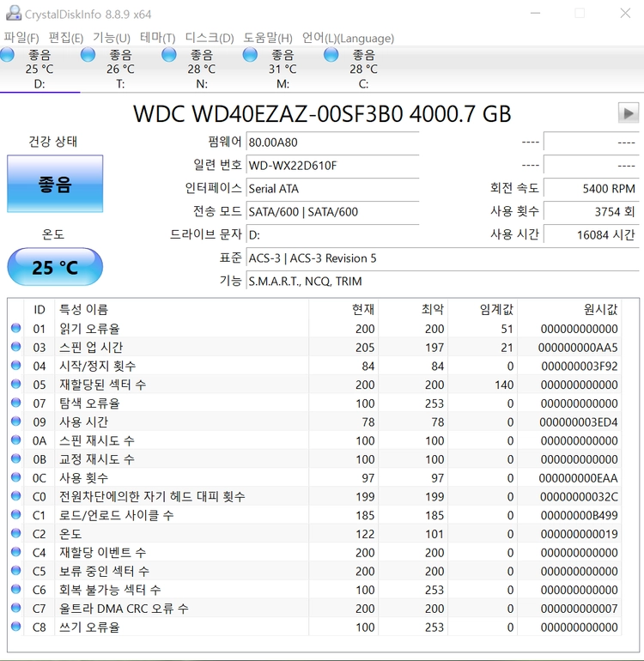This screenshot has width=644, height=661.
Task: Click the blue status orb for drive M:
Action: click(x=250, y=55)
